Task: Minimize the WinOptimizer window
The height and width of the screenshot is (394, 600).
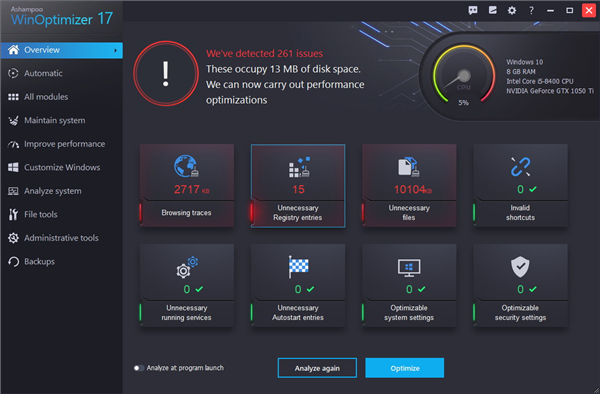Action: coord(550,10)
